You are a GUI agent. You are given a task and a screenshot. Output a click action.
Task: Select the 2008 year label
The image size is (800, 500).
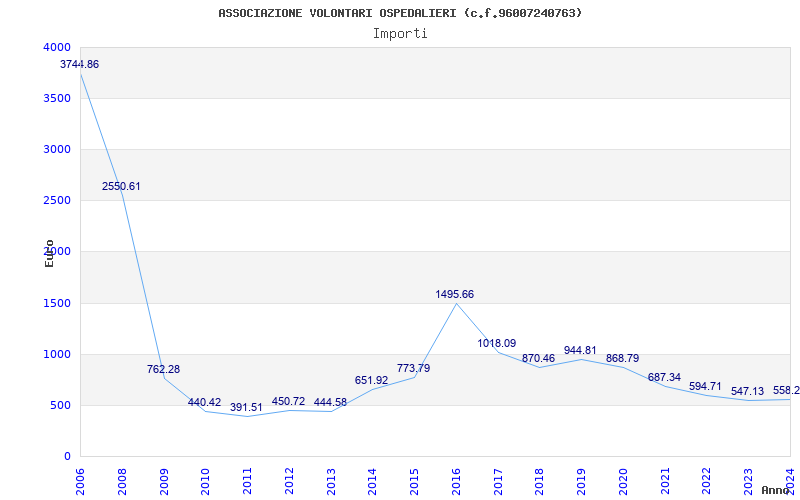pos(122,481)
